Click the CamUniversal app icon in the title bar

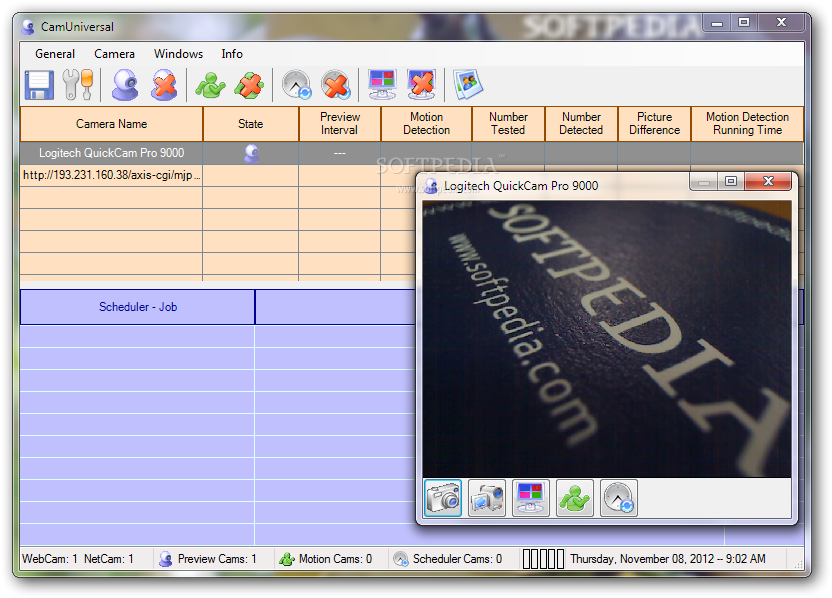(x=28, y=27)
